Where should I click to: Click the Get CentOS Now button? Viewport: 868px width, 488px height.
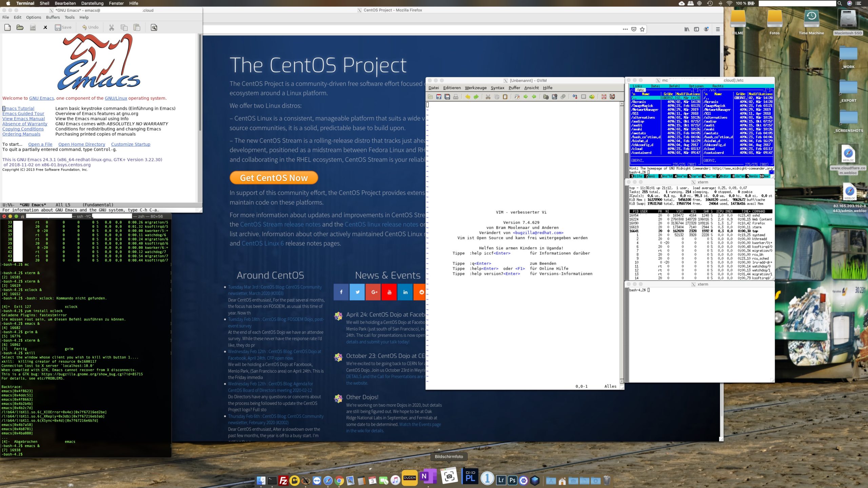click(274, 178)
